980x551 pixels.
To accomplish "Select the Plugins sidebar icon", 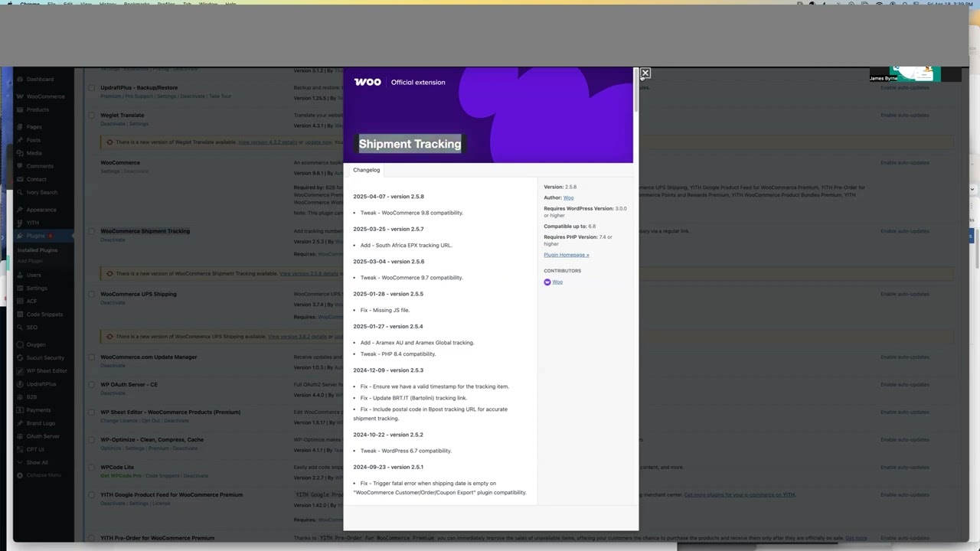I will coord(19,236).
